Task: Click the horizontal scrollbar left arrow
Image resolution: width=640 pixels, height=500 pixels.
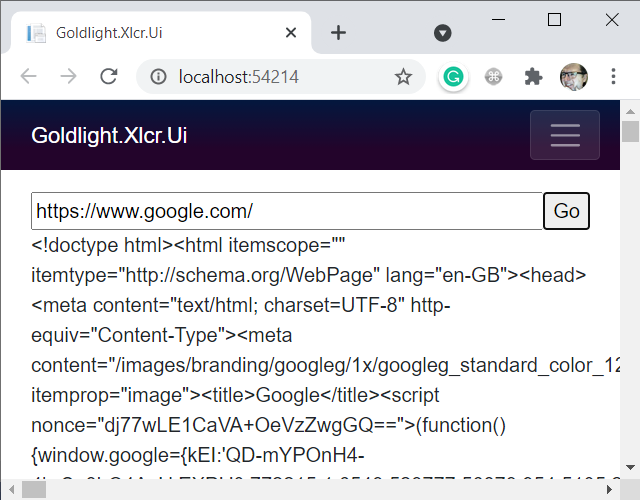Action: 11,489
